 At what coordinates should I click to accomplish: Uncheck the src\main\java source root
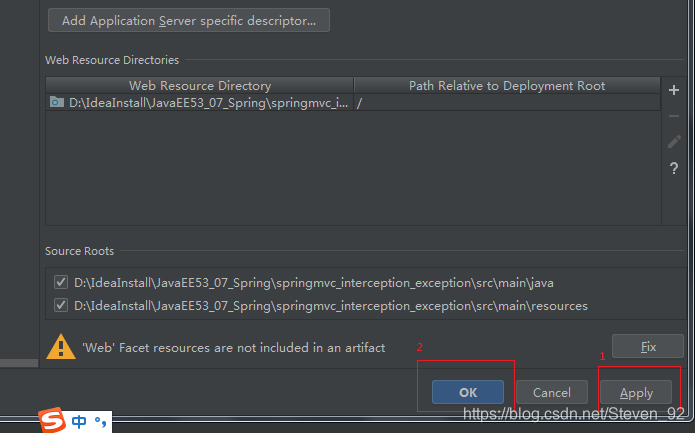[x=61, y=282]
